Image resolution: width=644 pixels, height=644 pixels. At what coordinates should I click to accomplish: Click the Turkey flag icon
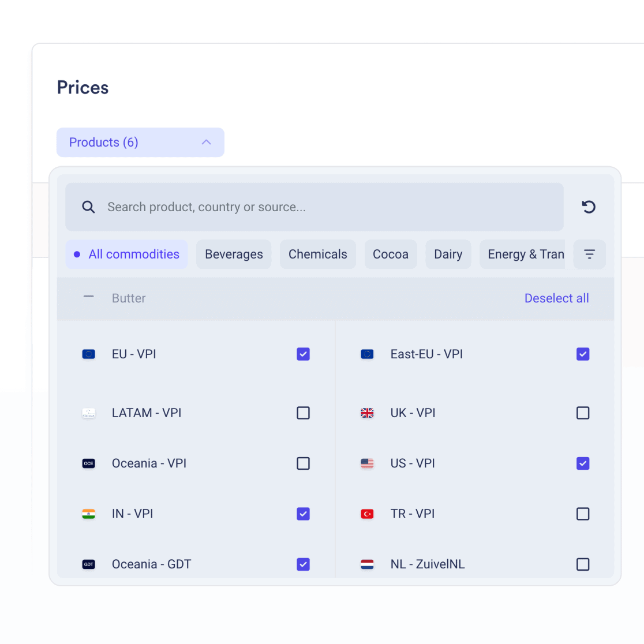click(367, 514)
